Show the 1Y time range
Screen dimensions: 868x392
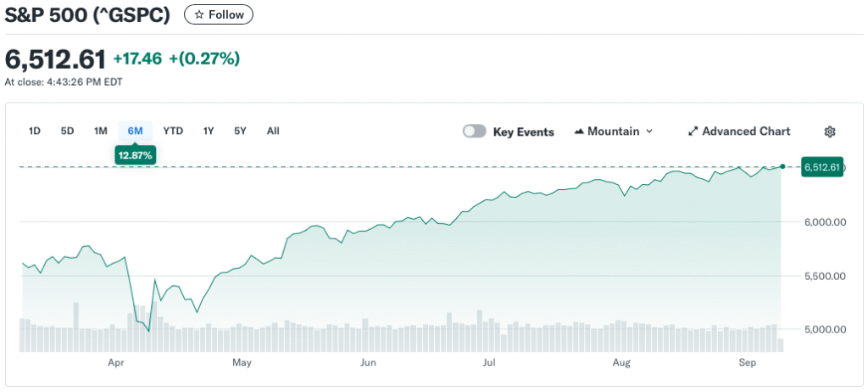tap(209, 131)
